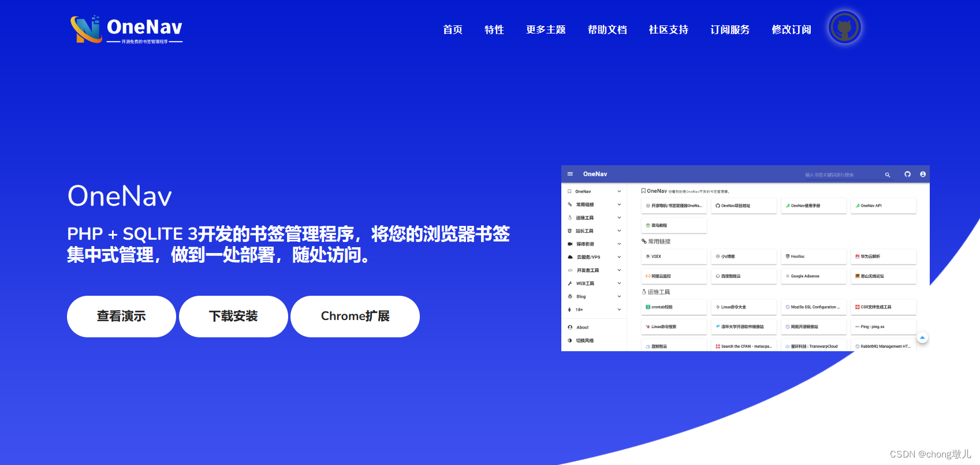Click the icon on the V2EX card
This screenshot has height=465, width=980.
648,256
